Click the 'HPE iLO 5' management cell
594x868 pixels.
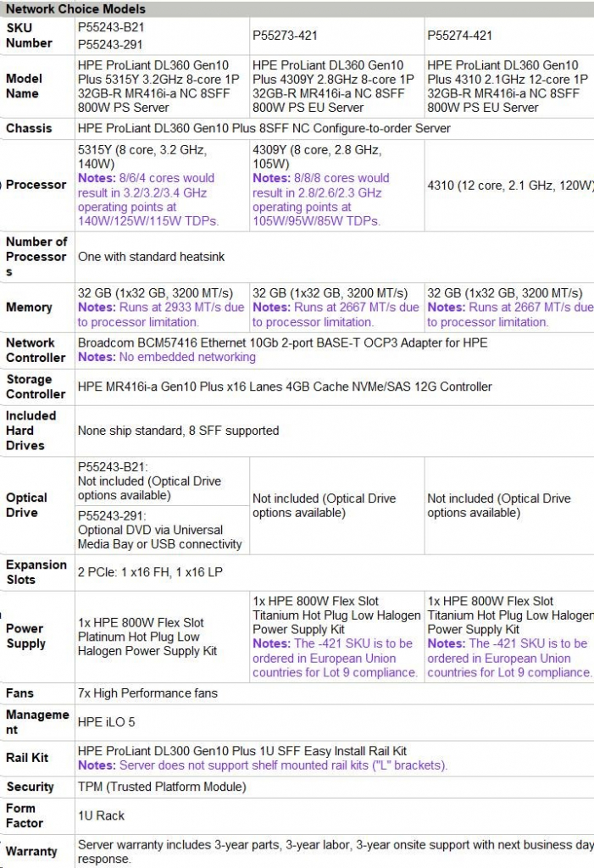tap(106, 722)
